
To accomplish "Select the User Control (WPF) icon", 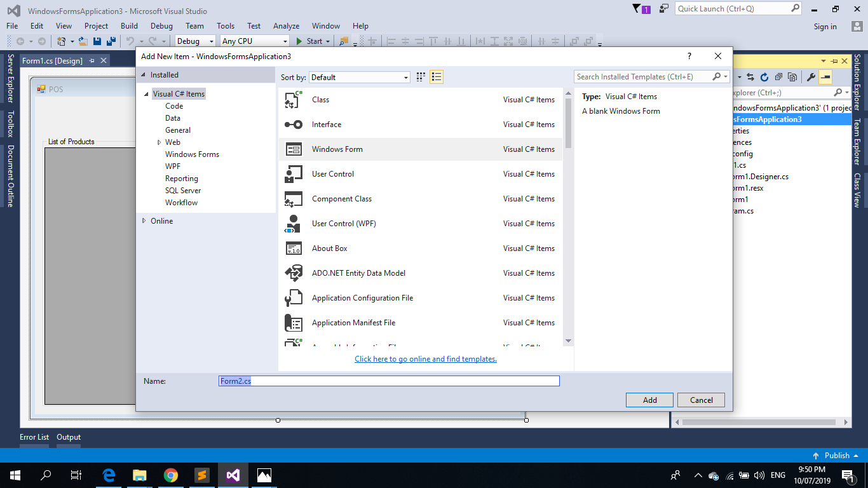I will point(294,224).
